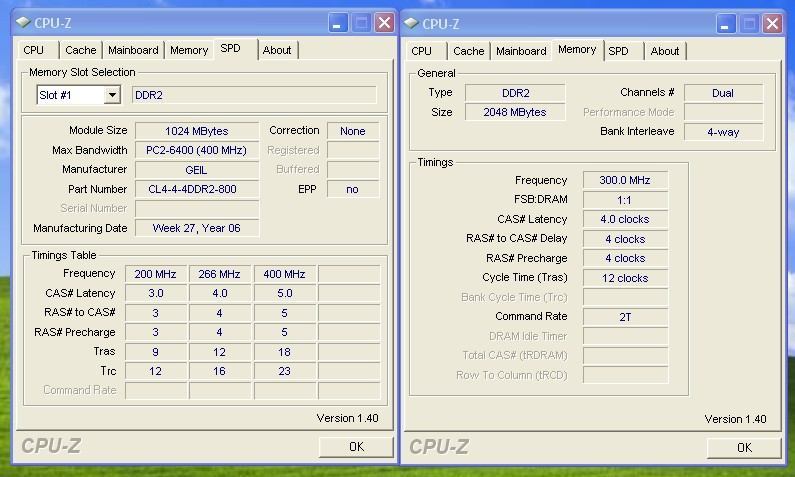
Task: Click the Bank Interleave value 4-way
Action: (724, 132)
